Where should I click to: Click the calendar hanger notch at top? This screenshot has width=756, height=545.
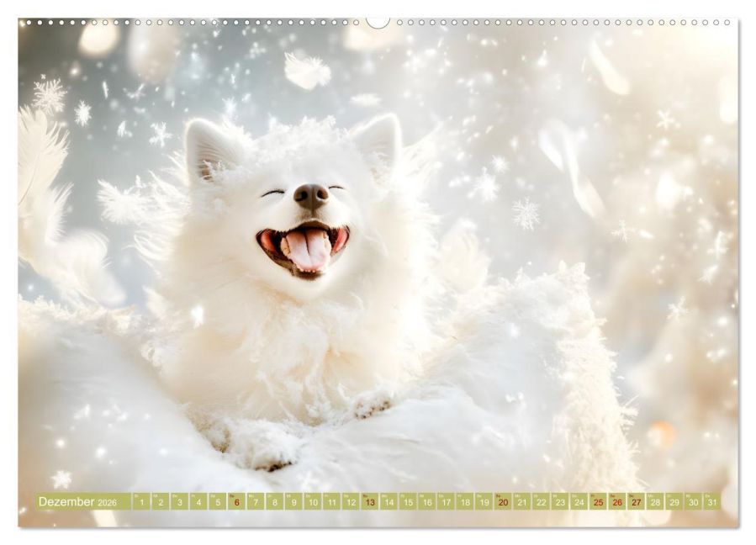378,22
